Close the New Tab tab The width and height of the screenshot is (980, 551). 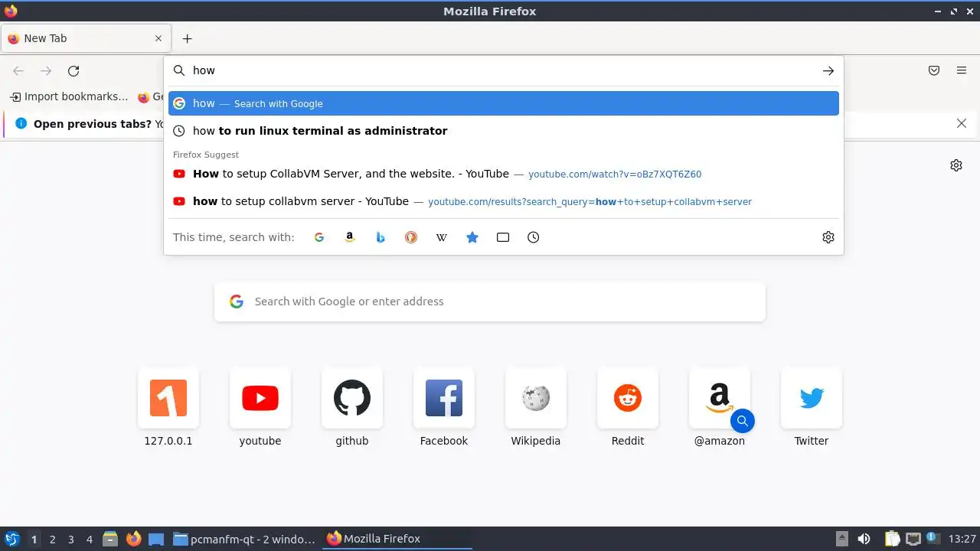click(x=158, y=38)
